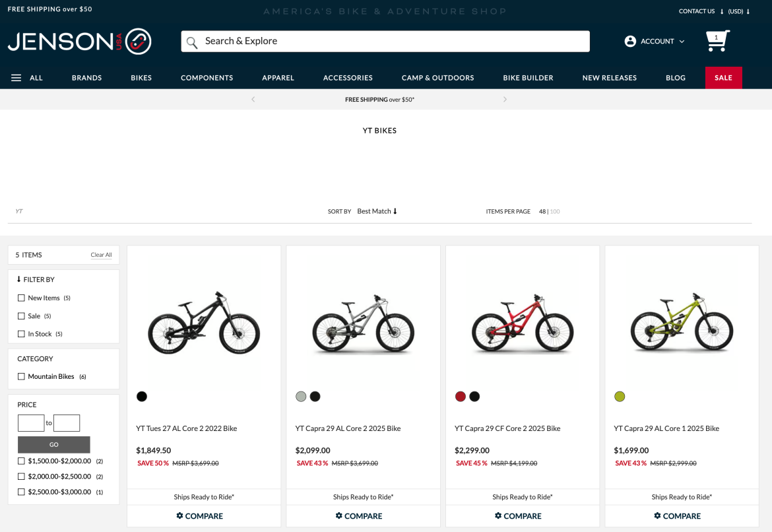
Task: Enable the In Stock filter checkbox
Action: (x=21, y=334)
